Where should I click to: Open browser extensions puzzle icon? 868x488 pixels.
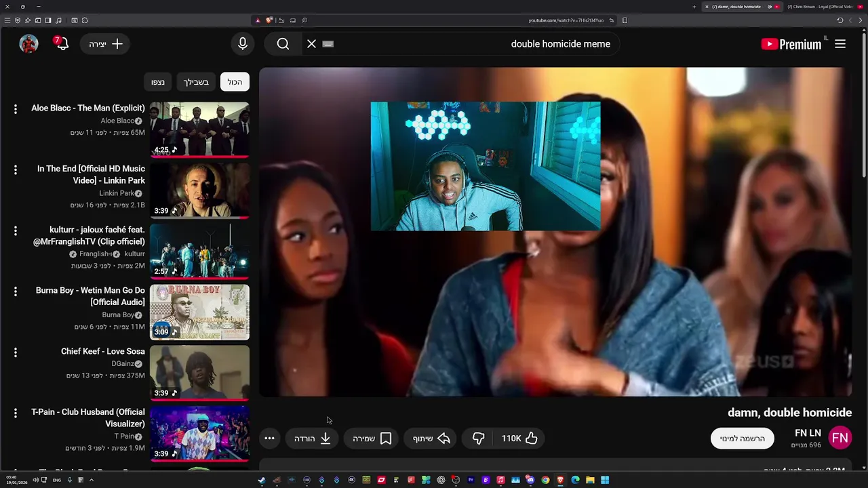coord(85,20)
